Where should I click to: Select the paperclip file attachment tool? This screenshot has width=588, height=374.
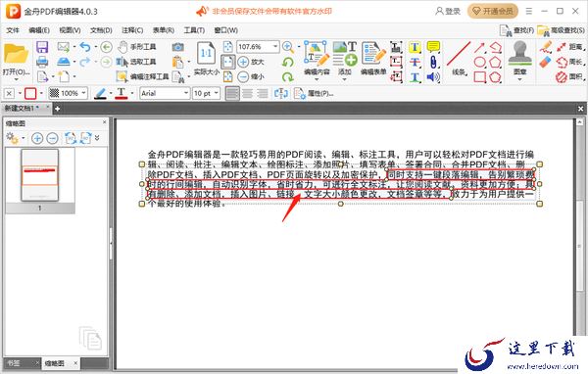433,62
